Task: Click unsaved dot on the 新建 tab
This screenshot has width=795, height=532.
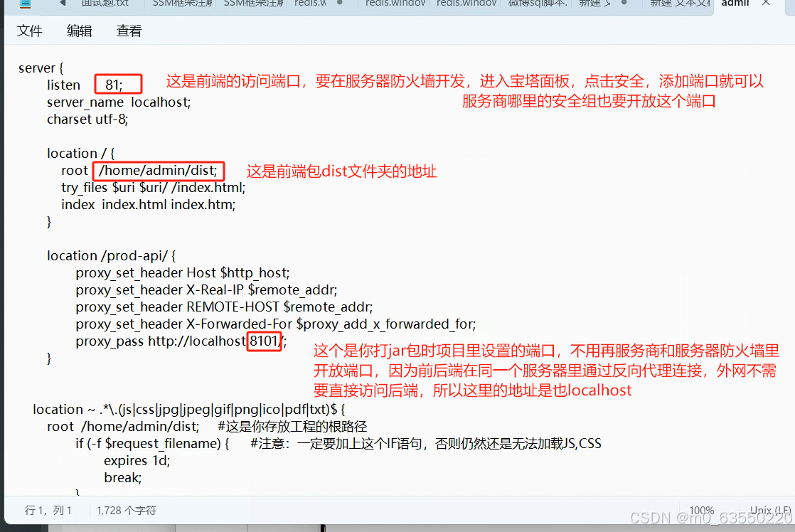Action: click(x=625, y=3)
